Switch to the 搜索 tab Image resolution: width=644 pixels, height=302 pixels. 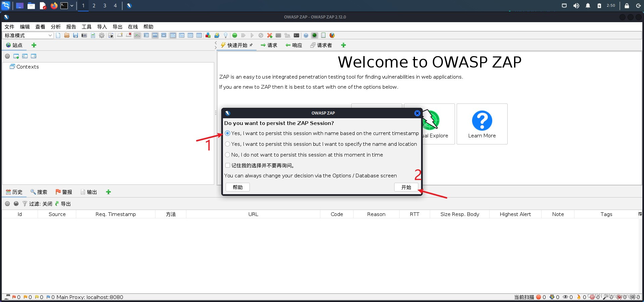tap(39, 192)
